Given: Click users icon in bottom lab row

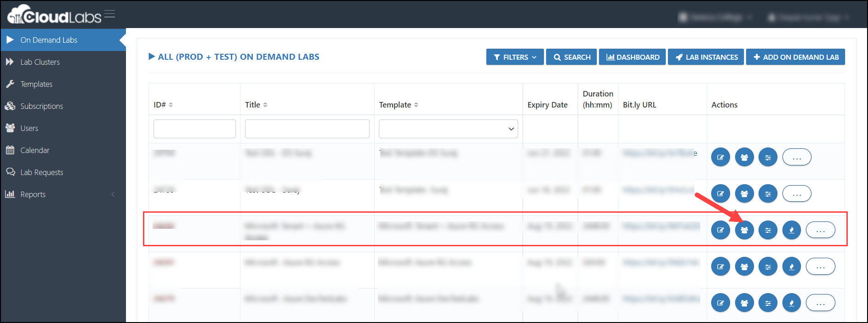Looking at the screenshot, I should click(744, 303).
